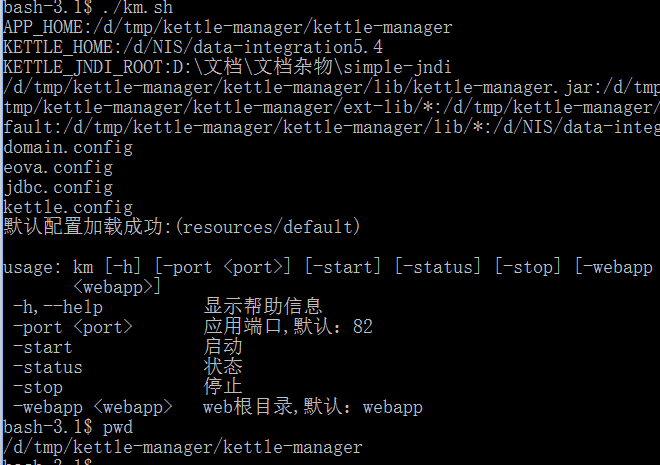Click the -port <port> option text
Viewport: 660px width, 465px height.
tap(73, 327)
